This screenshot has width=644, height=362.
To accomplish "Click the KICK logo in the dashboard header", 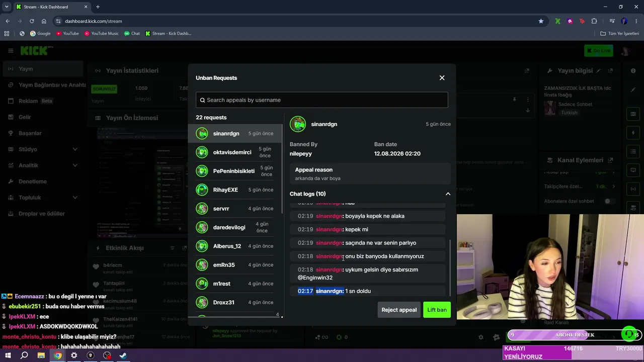I will pyautogui.click(x=37, y=50).
